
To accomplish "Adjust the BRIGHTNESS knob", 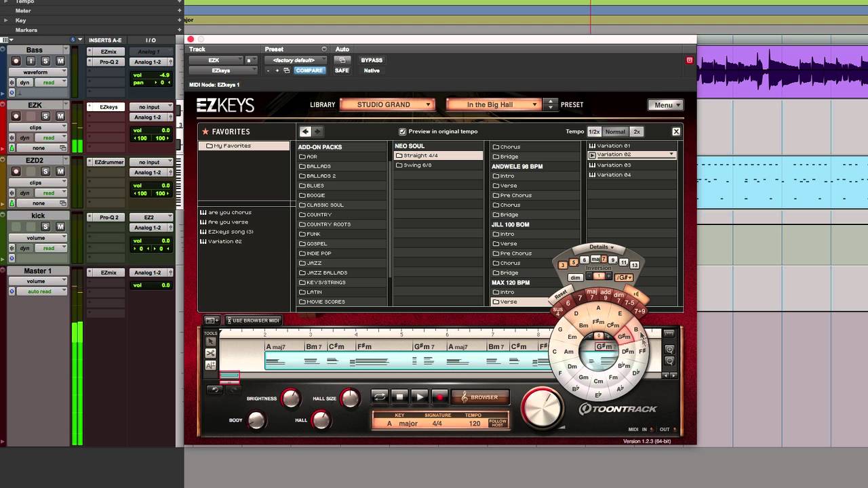I will pyautogui.click(x=290, y=399).
